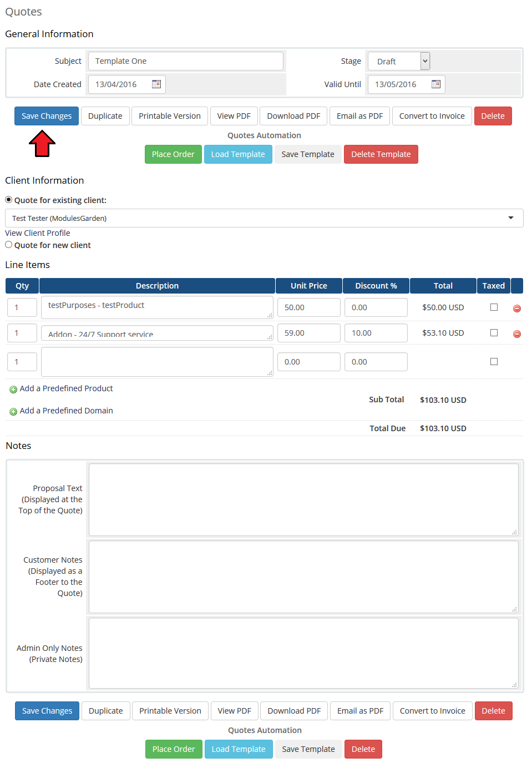Expand the client selector Test Tester (ModulesGarden)
This screenshot has height=768, width=532.
click(264, 218)
